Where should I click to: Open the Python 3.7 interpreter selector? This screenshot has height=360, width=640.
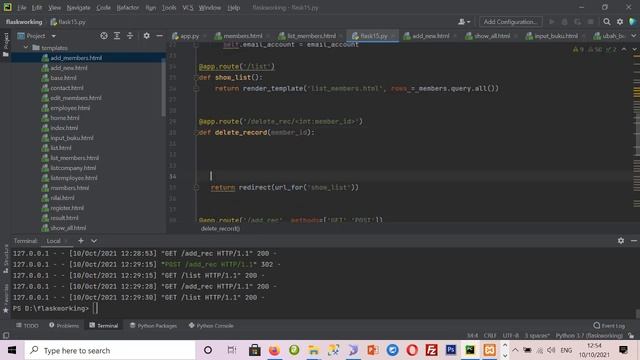click(x=589, y=336)
